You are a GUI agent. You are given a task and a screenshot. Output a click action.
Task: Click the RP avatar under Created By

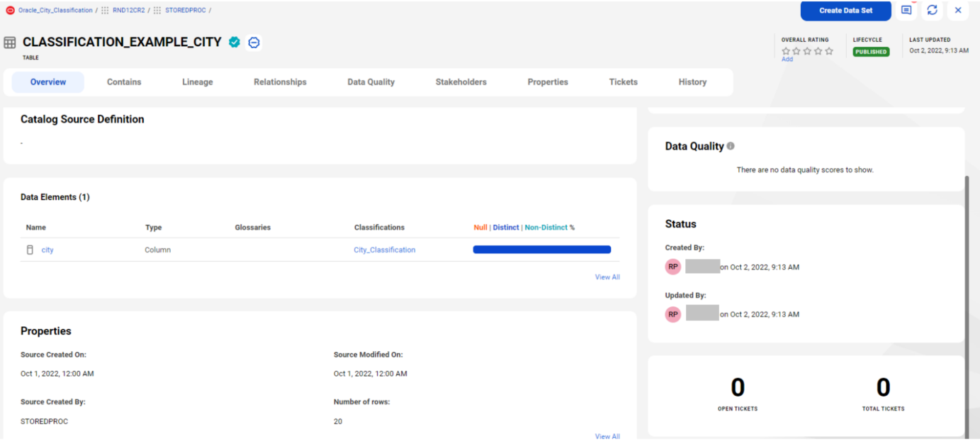tap(672, 267)
